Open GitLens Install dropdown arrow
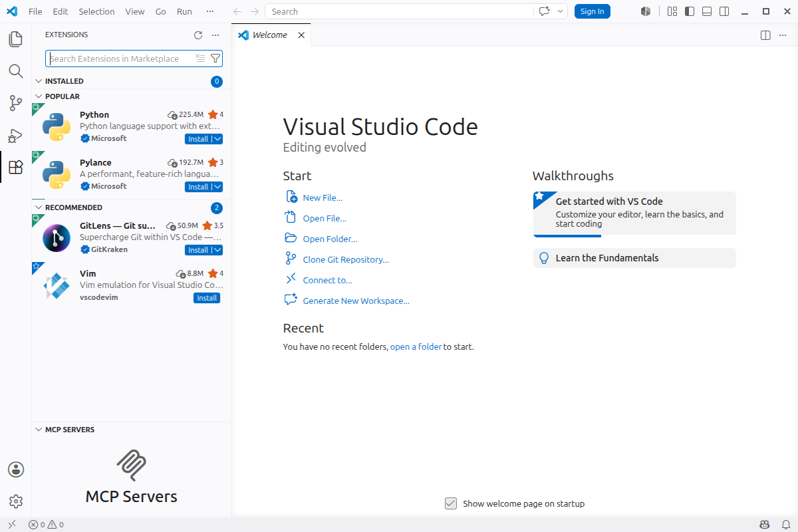This screenshot has width=798, height=532. click(x=217, y=250)
